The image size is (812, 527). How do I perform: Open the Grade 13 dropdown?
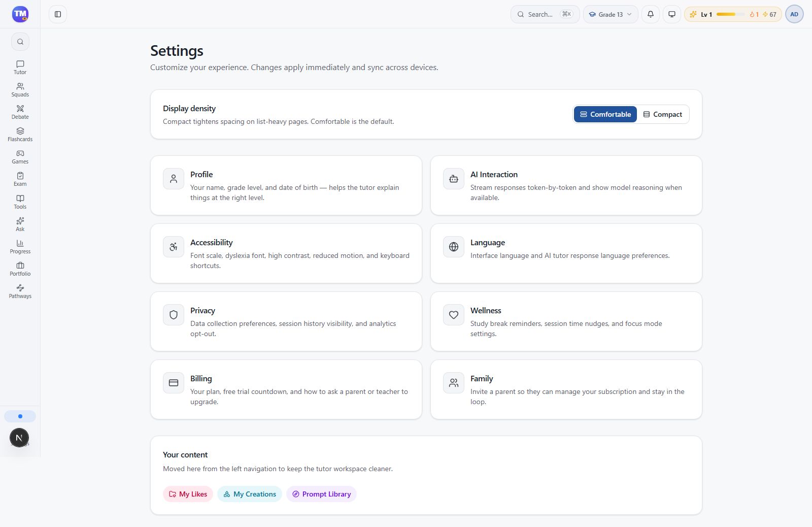[x=611, y=14]
